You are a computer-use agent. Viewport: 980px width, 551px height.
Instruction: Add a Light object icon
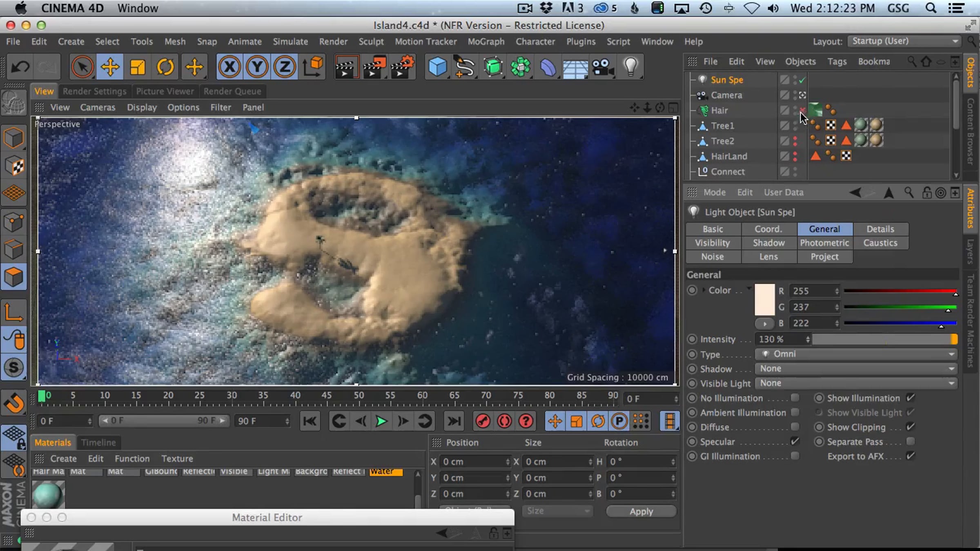tap(630, 67)
